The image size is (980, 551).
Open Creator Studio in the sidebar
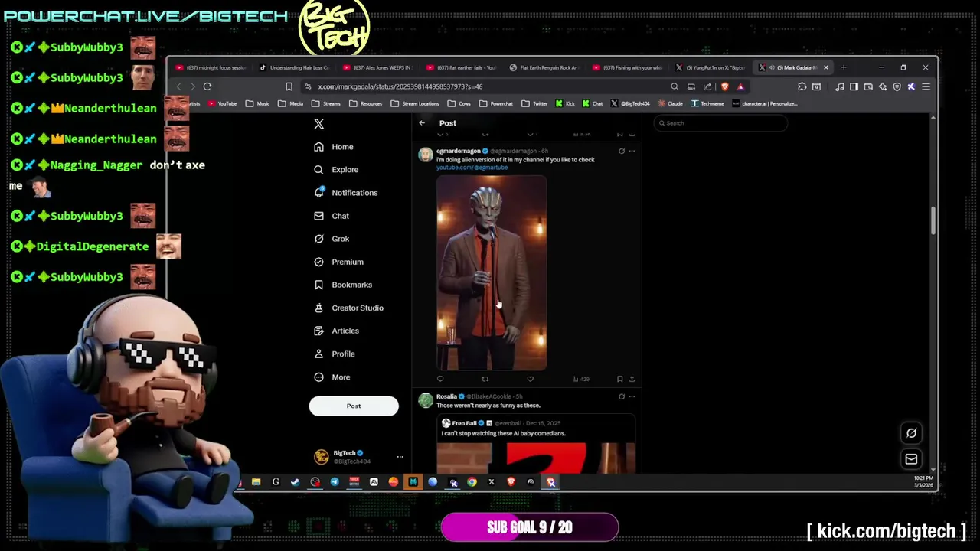pos(348,308)
